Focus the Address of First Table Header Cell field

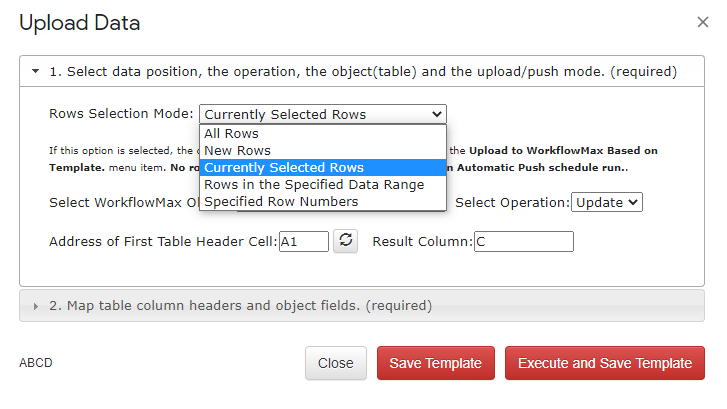click(304, 242)
